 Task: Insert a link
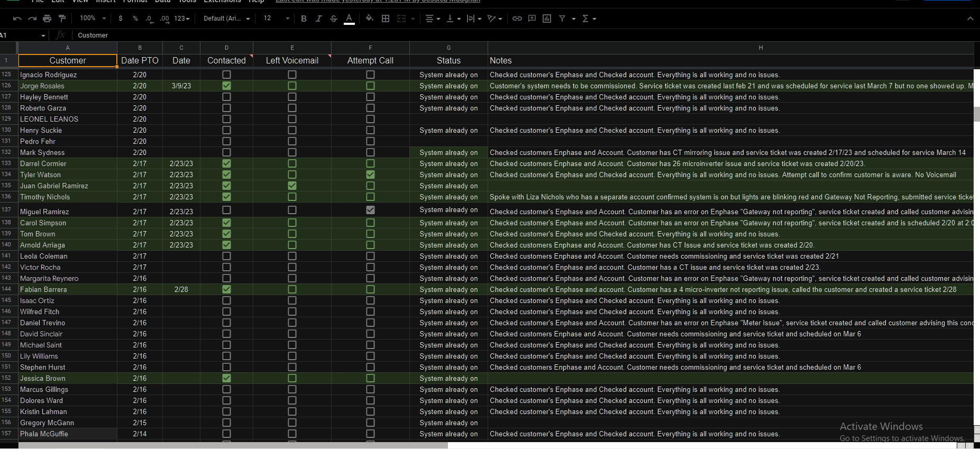(517, 19)
